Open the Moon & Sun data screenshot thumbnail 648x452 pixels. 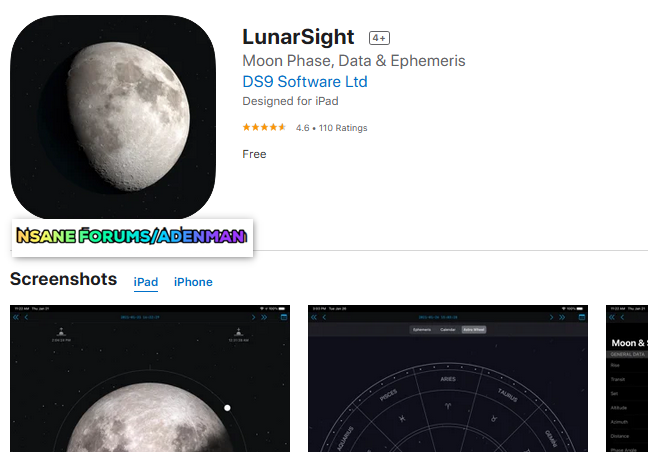pos(627,378)
